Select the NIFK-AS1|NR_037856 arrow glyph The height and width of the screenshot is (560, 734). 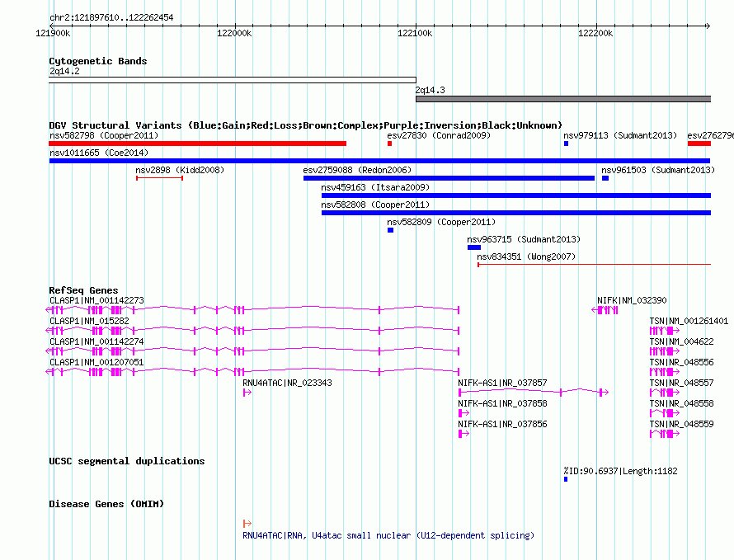coord(463,434)
